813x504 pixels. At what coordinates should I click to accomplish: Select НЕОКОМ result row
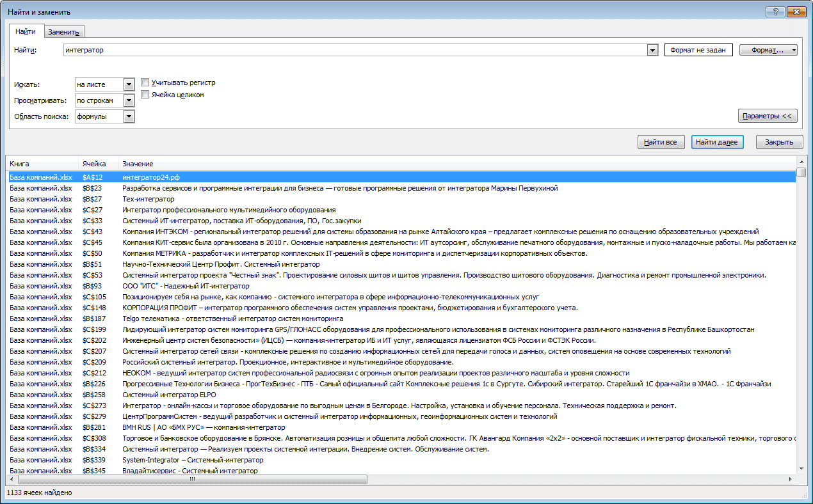tap(401, 373)
